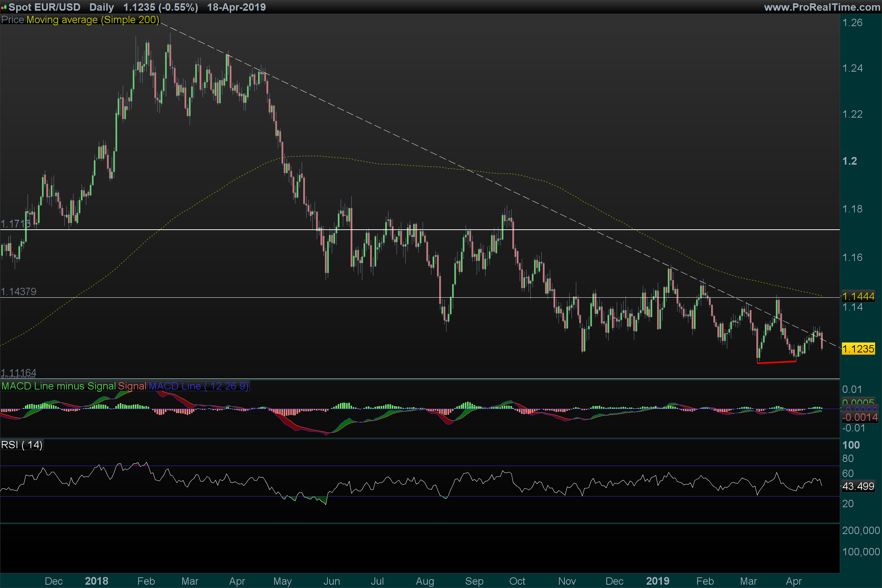Click the red Signal legend label
The image size is (882, 588).
coord(132,386)
